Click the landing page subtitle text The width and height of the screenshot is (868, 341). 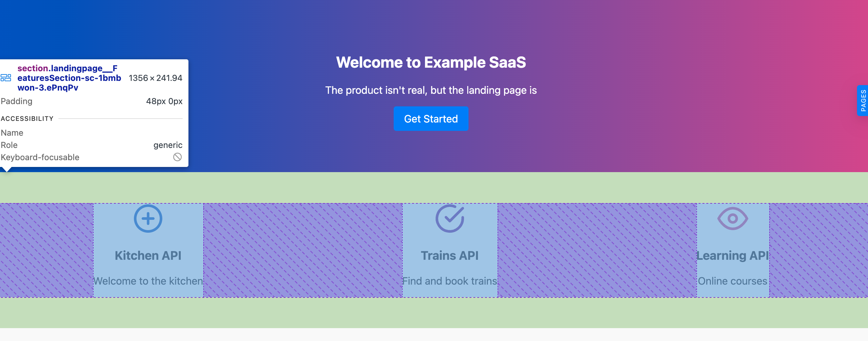[x=431, y=90]
